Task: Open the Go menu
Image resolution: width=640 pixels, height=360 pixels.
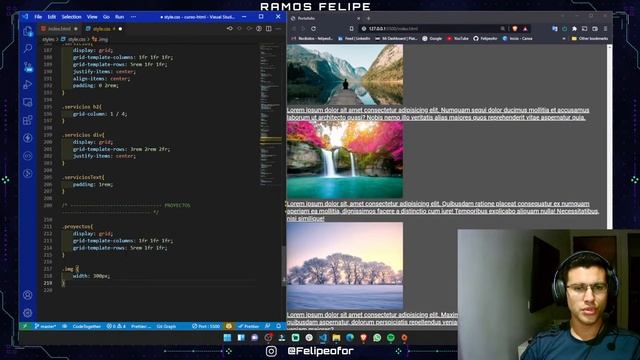Action: (x=106, y=17)
